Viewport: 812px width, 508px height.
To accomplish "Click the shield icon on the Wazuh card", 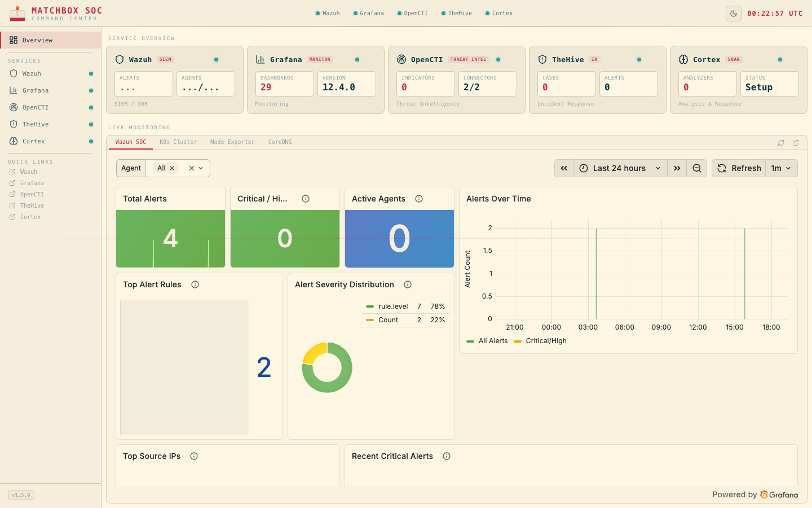I will (120, 59).
